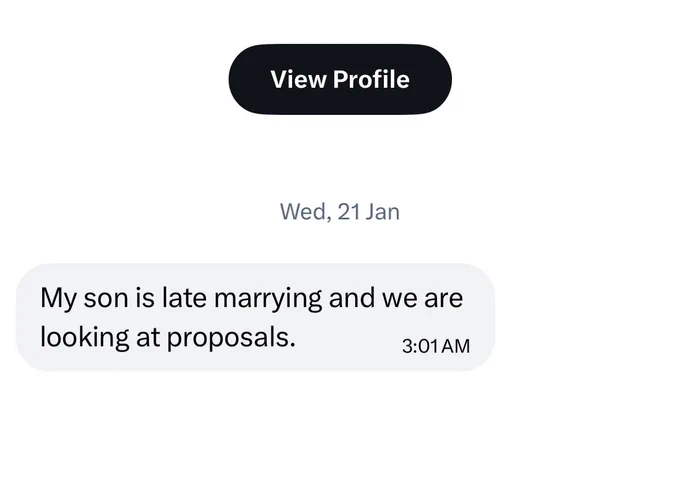The width and height of the screenshot is (680, 489).
Task: Click the words "we are" in the message
Action: click(422, 298)
